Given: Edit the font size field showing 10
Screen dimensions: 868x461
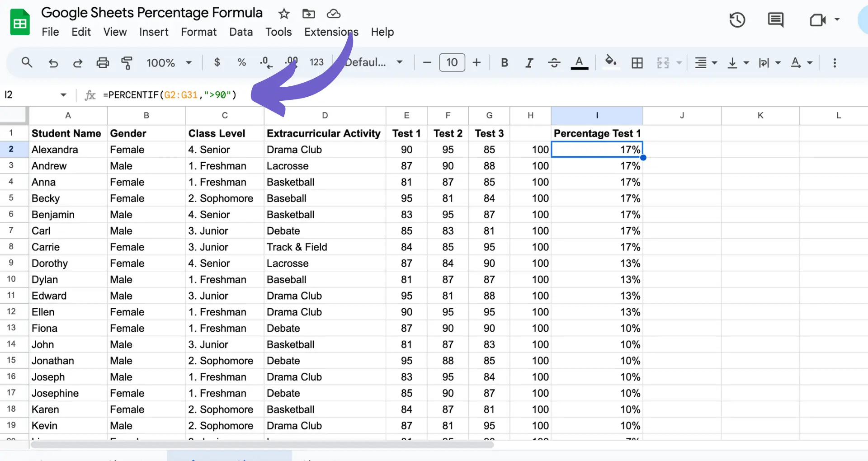Looking at the screenshot, I should pos(452,62).
